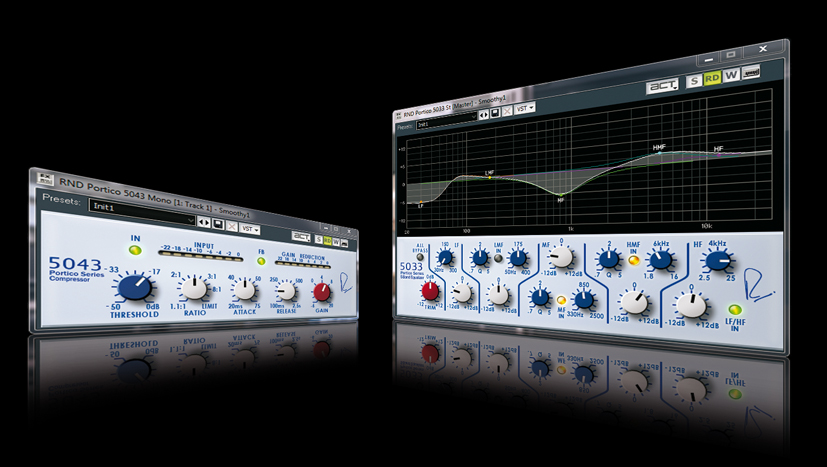Click the LF gain knob on the 5033
The image size is (827, 467).
coord(462,293)
